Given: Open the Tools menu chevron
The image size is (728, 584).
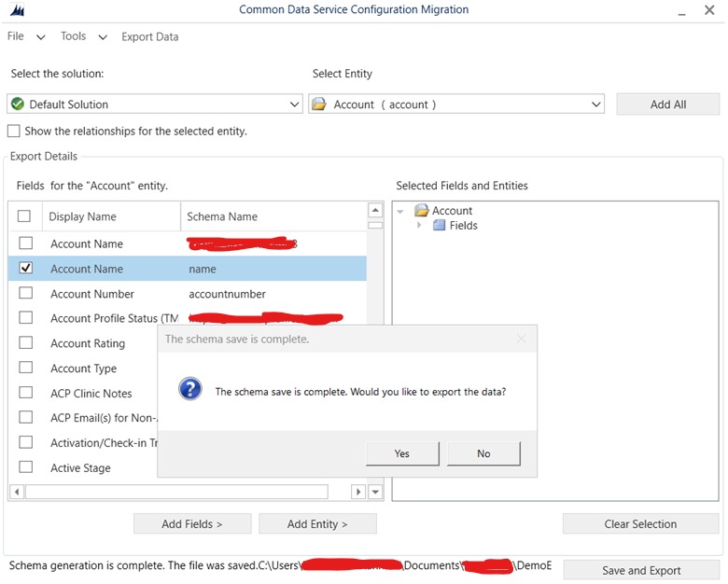Looking at the screenshot, I should 103,37.
